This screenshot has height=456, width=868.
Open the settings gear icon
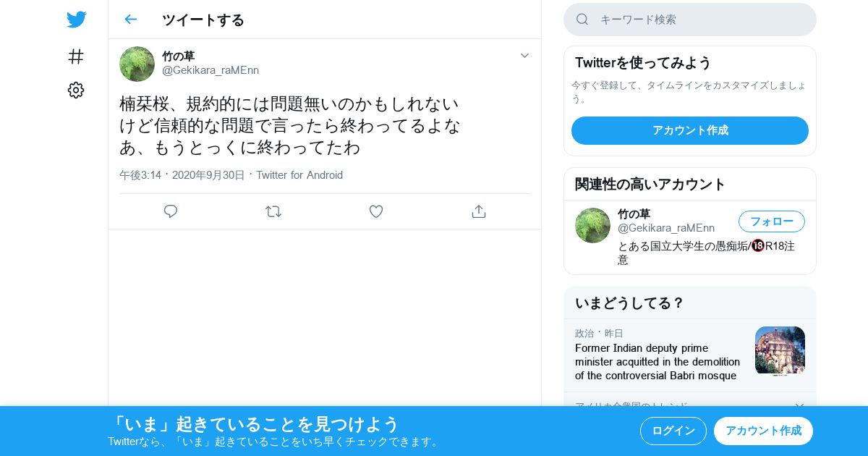click(76, 90)
